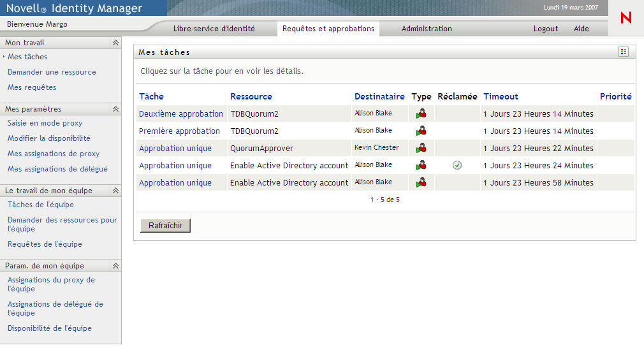Screen dimensions: 644x350
Task: Open Mes tâches in sidebar
Action: (x=27, y=57)
